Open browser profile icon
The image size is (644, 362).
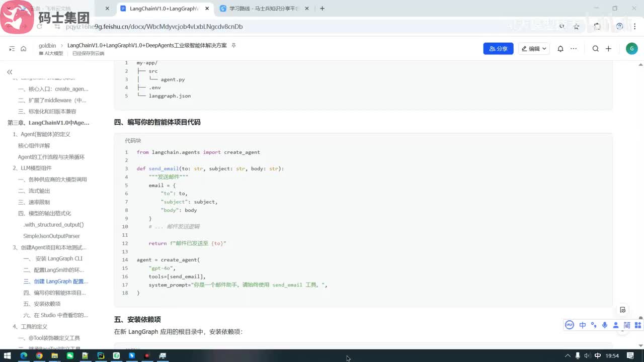[x=619, y=27]
